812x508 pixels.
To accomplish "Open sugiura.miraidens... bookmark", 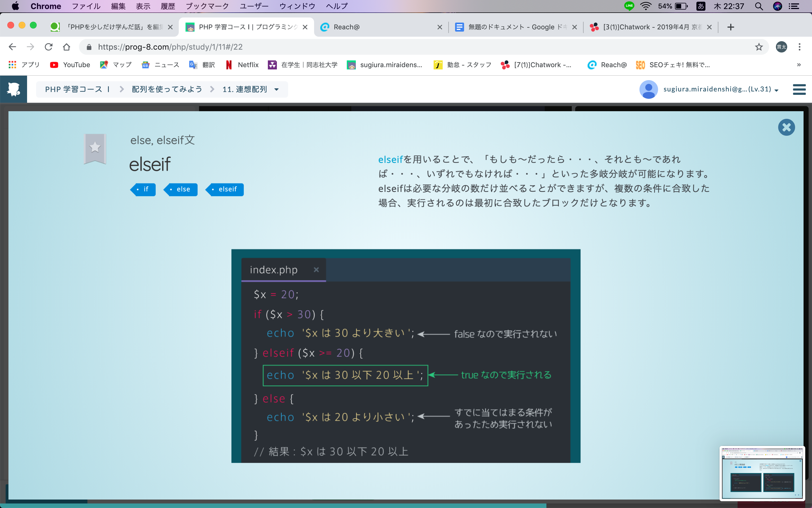I will pyautogui.click(x=385, y=65).
